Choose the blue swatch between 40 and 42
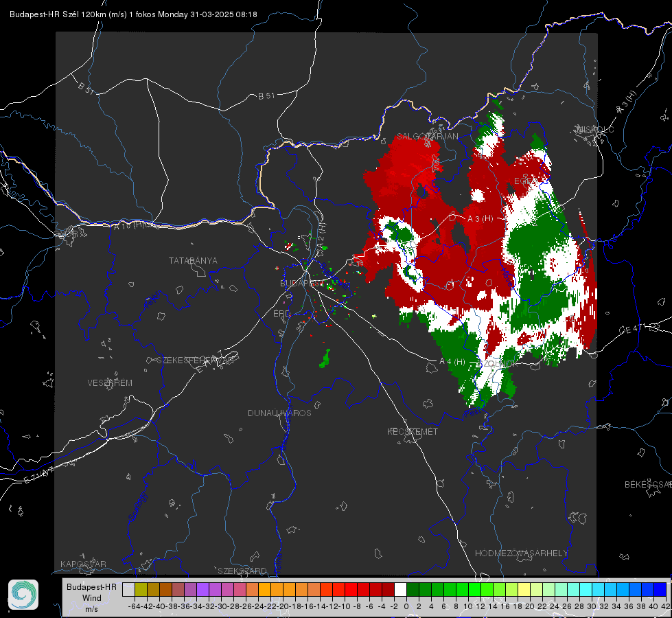 pyautogui.click(x=660, y=589)
